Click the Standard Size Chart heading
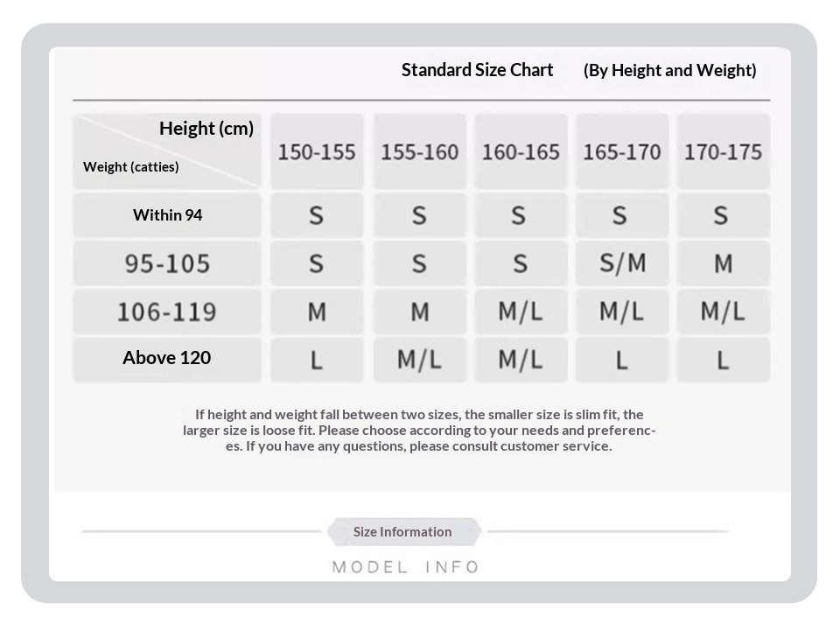 [x=477, y=70]
